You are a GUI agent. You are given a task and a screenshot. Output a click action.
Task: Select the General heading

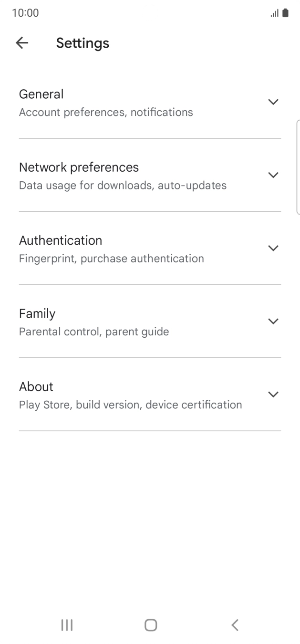click(41, 94)
